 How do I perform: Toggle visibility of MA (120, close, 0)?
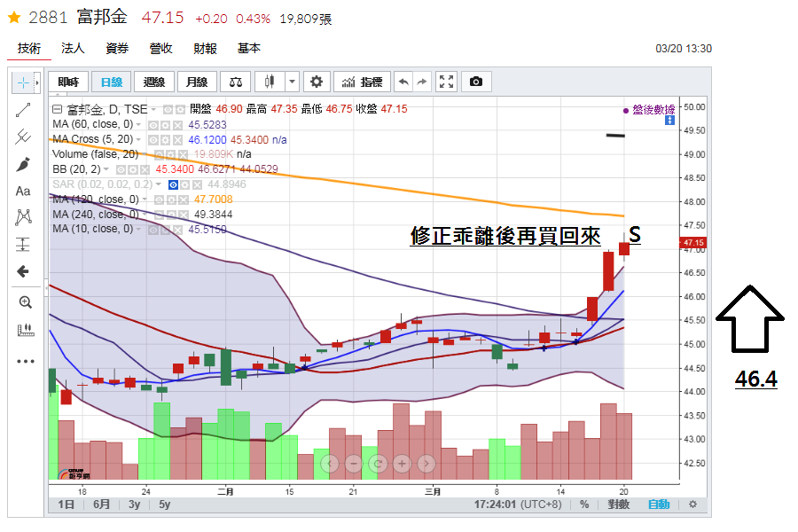tap(160, 200)
